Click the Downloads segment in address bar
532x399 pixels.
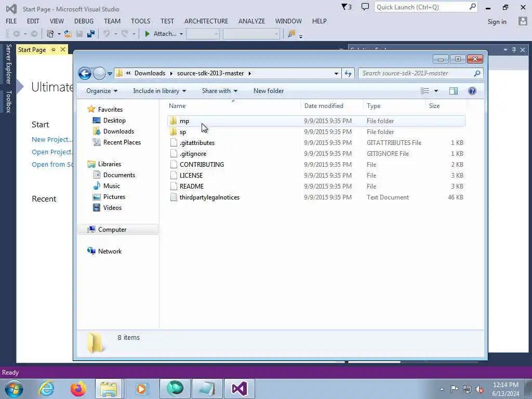(x=150, y=73)
